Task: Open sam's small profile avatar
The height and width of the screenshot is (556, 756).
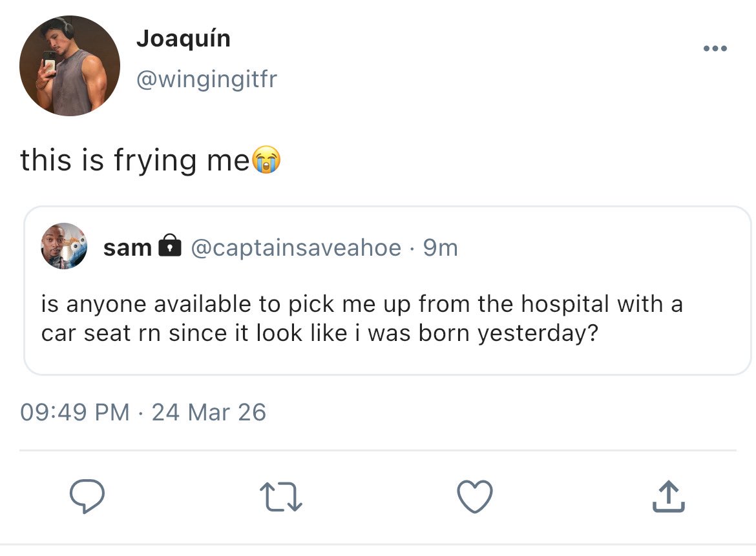Action: [64, 246]
